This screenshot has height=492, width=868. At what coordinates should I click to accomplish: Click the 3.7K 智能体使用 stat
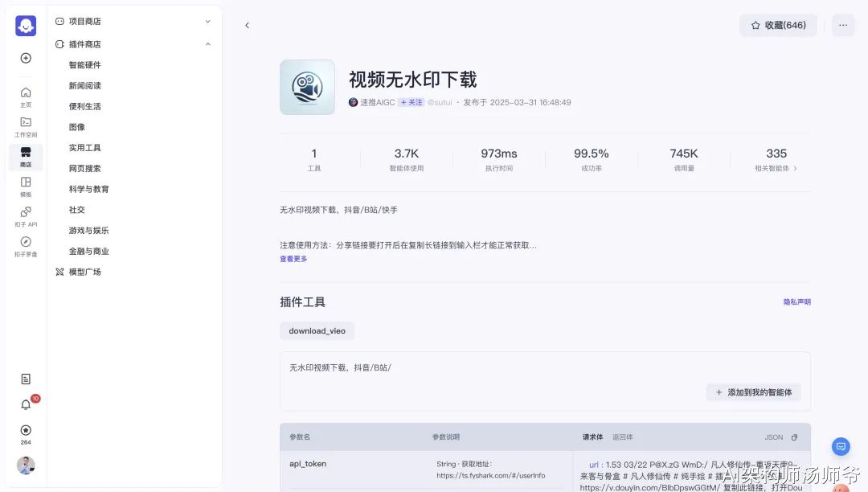(407, 159)
